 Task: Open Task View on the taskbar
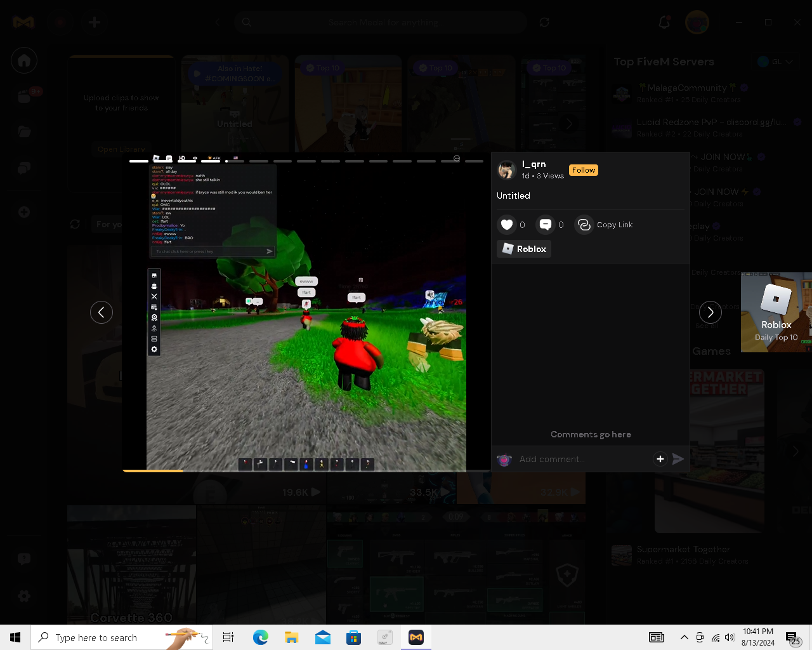tap(228, 637)
